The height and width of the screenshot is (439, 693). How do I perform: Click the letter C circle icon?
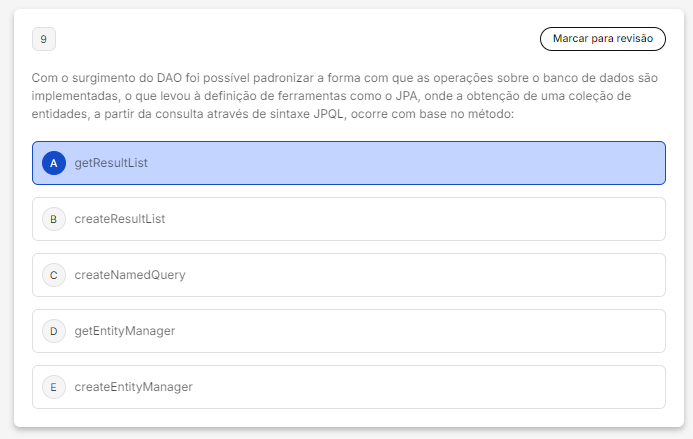[54, 275]
